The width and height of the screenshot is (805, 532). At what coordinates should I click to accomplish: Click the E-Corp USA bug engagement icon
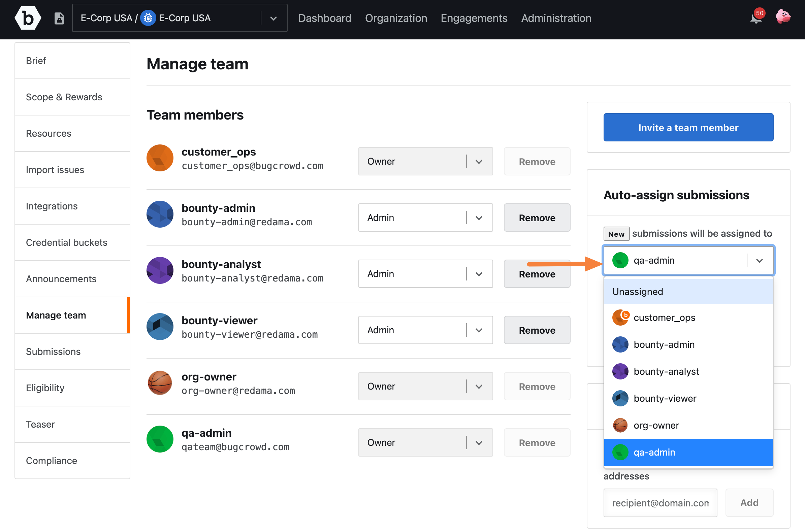point(148,18)
